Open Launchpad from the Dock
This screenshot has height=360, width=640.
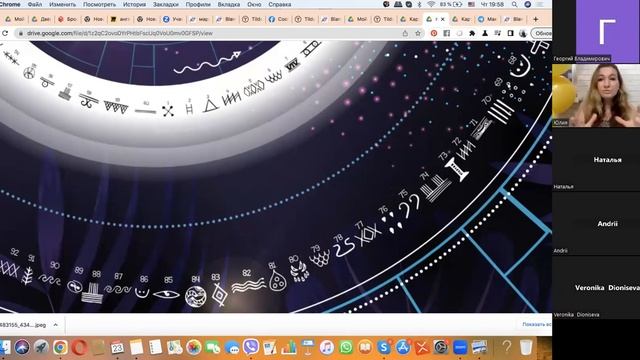pos(41,347)
